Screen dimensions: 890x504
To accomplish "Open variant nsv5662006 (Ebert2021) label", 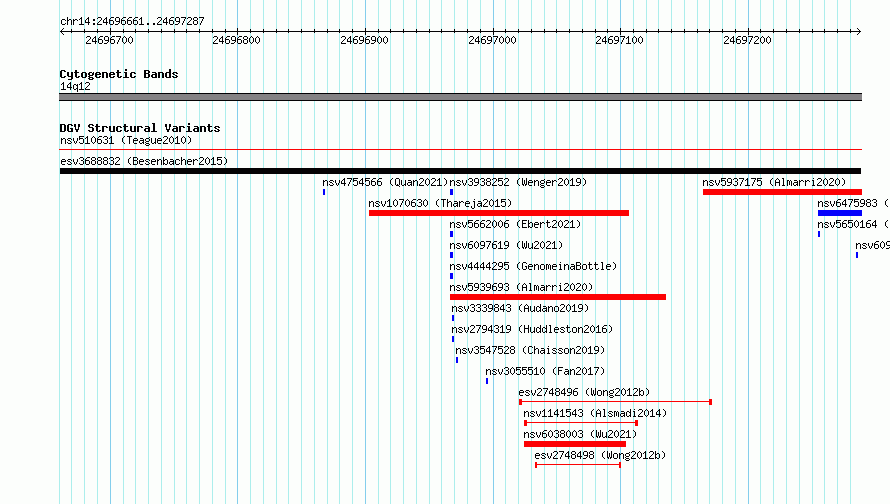I will coord(515,224).
